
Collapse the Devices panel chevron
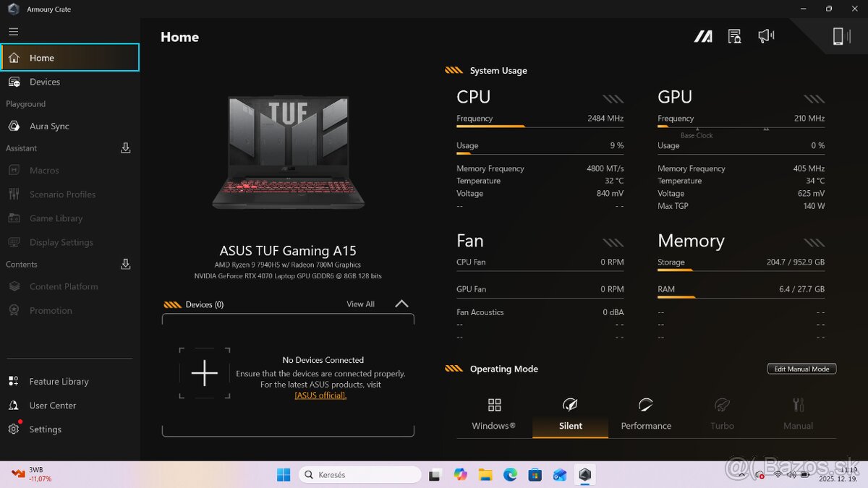coord(401,304)
